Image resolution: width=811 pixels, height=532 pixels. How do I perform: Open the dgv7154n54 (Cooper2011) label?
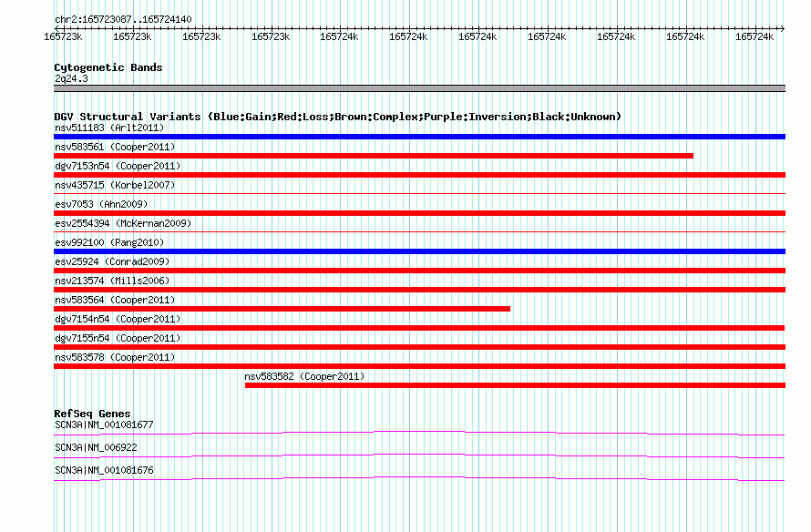pos(118,319)
